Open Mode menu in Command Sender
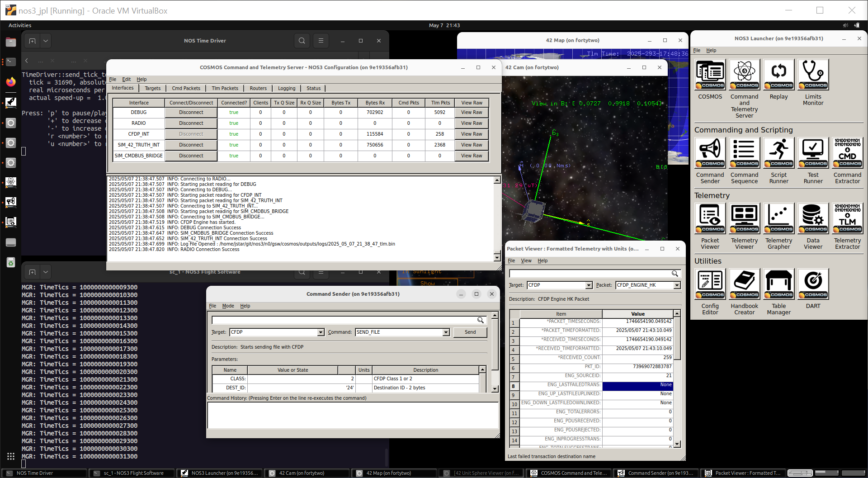Screen dimensions: 868x478 coord(228,306)
